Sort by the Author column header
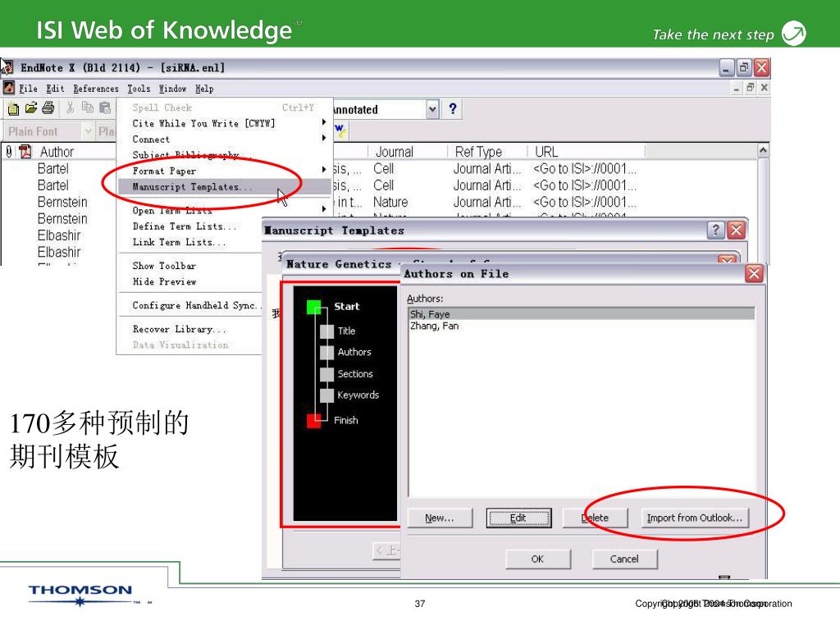The width and height of the screenshot is (840, 630). (57, 152)
